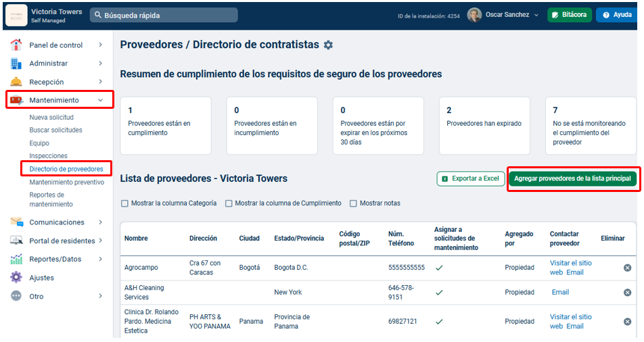Click the Nombre column header

tap(136, 238)
